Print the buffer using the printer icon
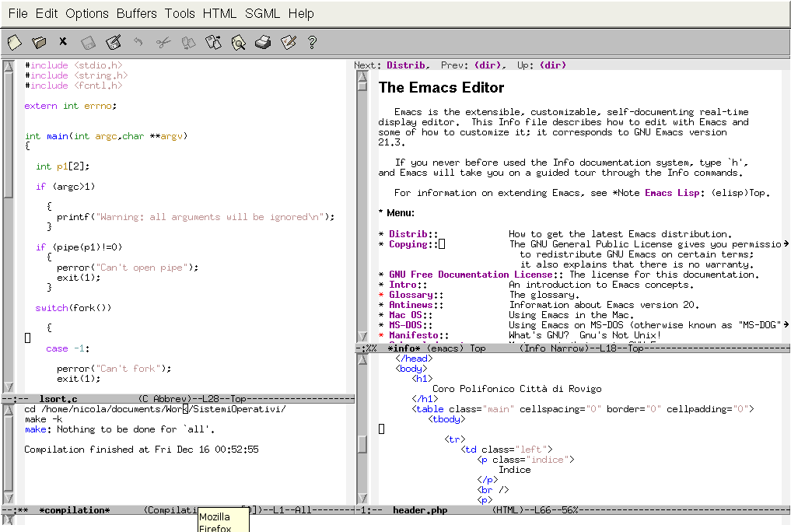 pyautogui.click(x=263, y=42)
